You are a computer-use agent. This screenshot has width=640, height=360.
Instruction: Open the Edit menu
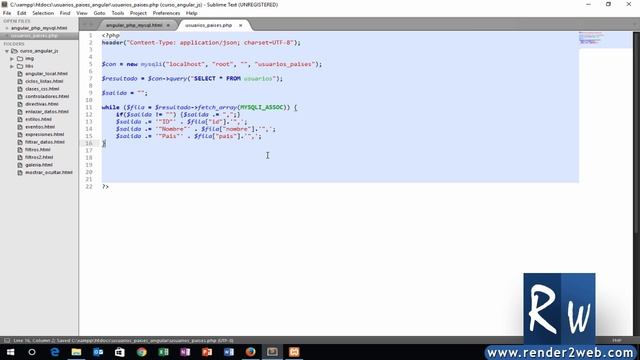click(22, 13)
